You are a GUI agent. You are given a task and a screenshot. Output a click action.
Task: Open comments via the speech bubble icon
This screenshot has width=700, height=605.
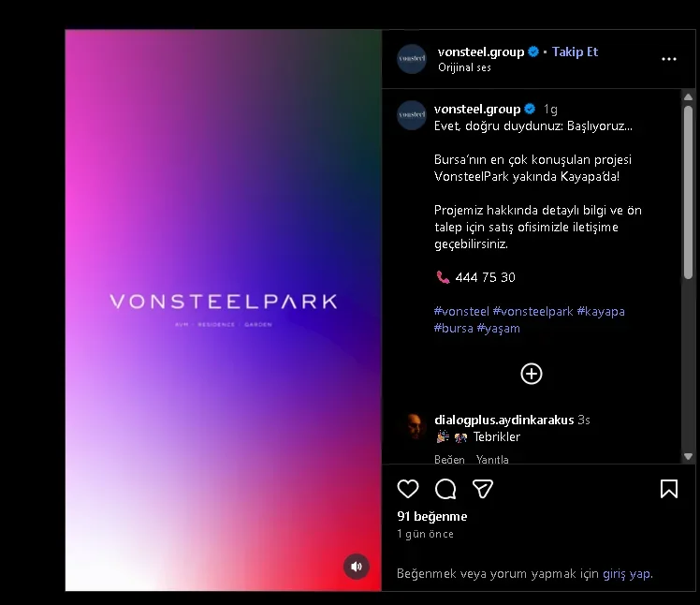445,488
